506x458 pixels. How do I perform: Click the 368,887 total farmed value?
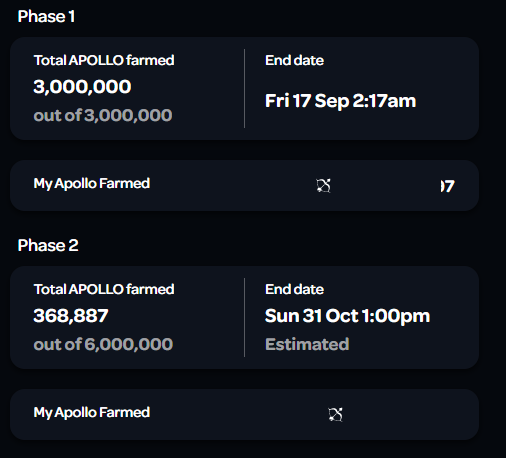(71, 316)
